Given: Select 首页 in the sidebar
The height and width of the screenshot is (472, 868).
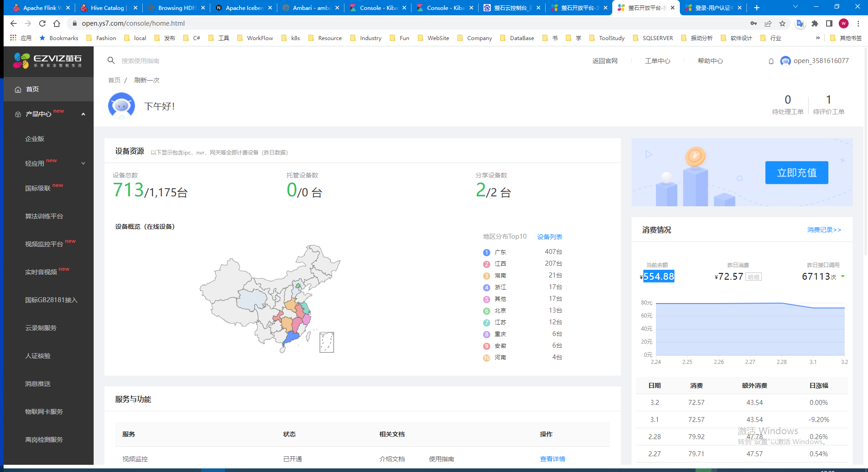Looking at the screenshot, I should (x=32, y=89).
